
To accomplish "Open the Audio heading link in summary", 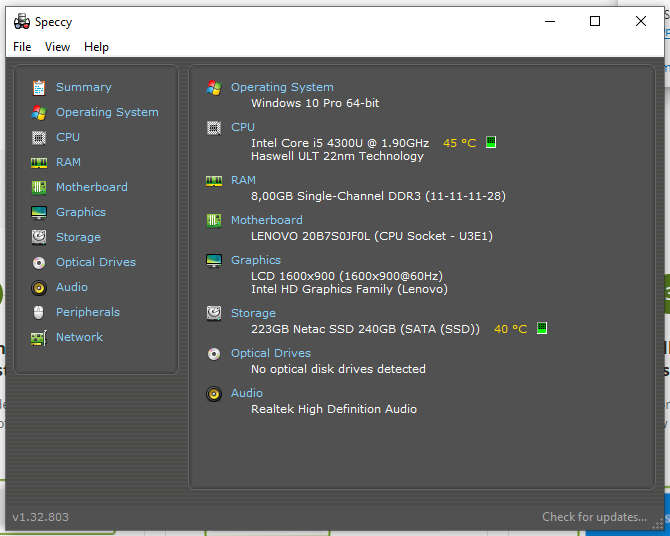I will (x=247, y=393).
